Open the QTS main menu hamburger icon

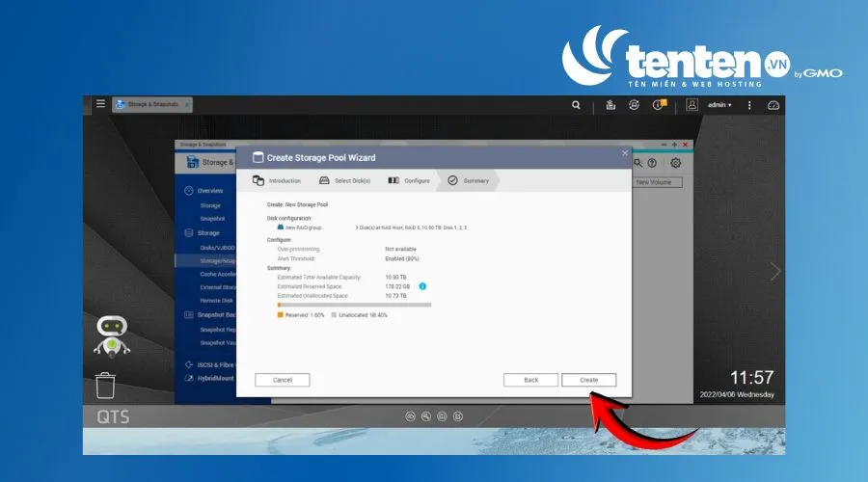(x=100, y=103)
